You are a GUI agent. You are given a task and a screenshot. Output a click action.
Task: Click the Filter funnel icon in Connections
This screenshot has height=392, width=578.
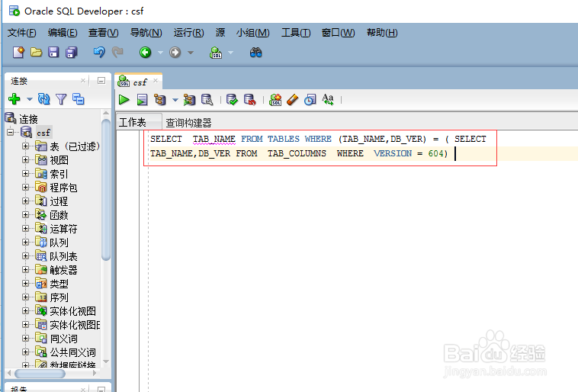point(61,99)
